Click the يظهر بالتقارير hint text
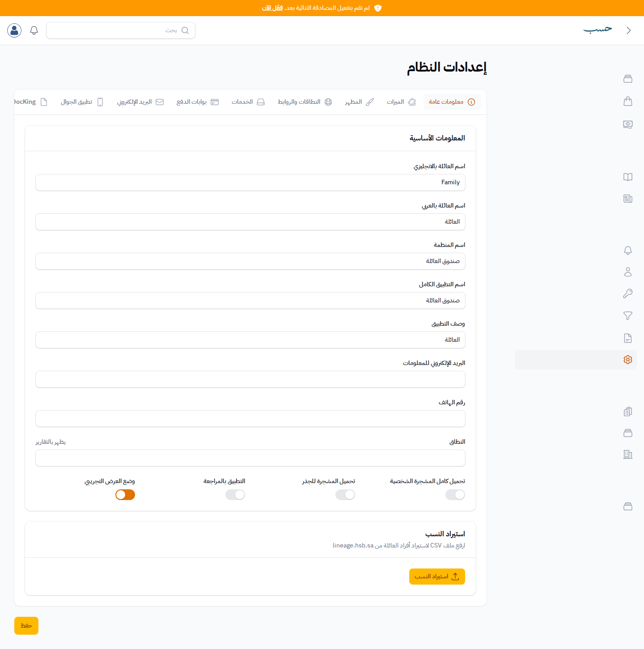The height and width of the screenshot is (649, 644). pos(51,442)
